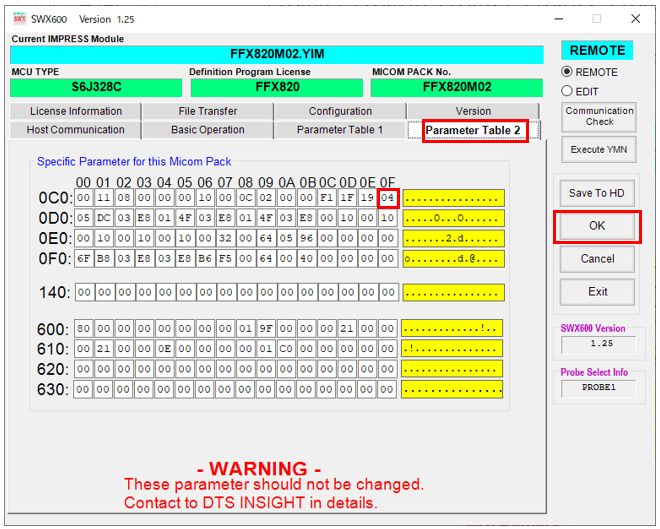
Task: Click row 0D0 column 01 cell DC
Action: click(104, 218)
